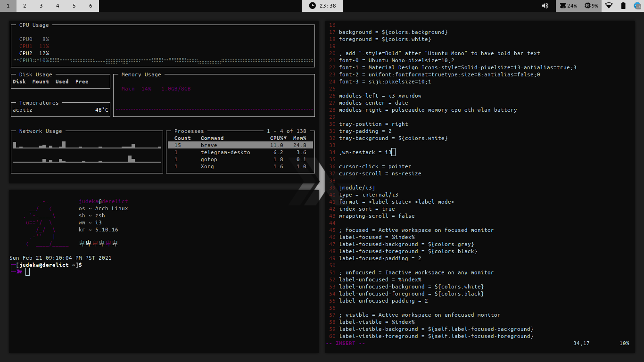
Task: Select the Xorg process row
Action: pyautogui.click(x=240, y=166)
